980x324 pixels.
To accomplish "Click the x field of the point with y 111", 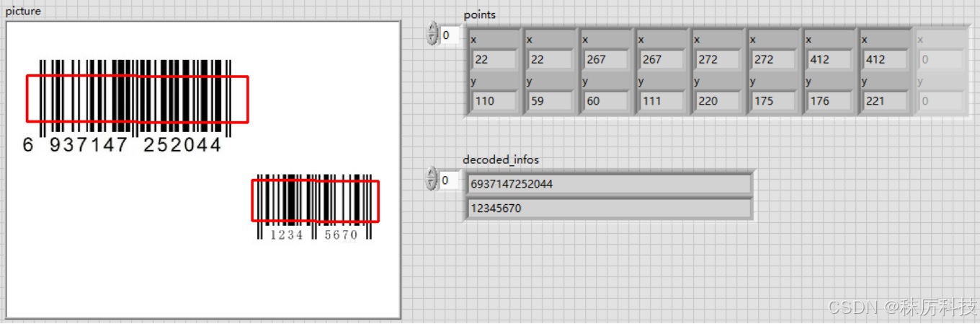I will click(662, 59).
